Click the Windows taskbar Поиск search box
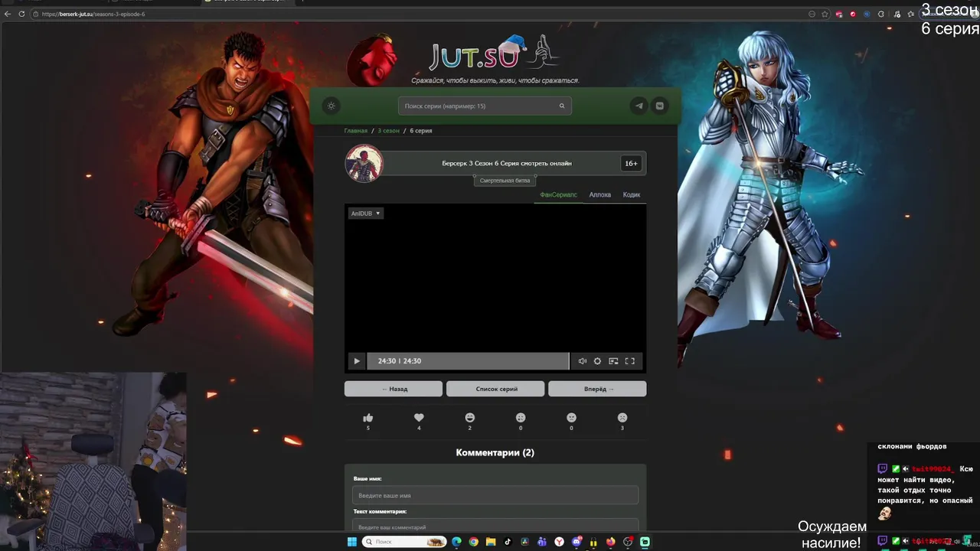Image resolution: width=980 pixels, height=551 pixels. pos(404,542)
